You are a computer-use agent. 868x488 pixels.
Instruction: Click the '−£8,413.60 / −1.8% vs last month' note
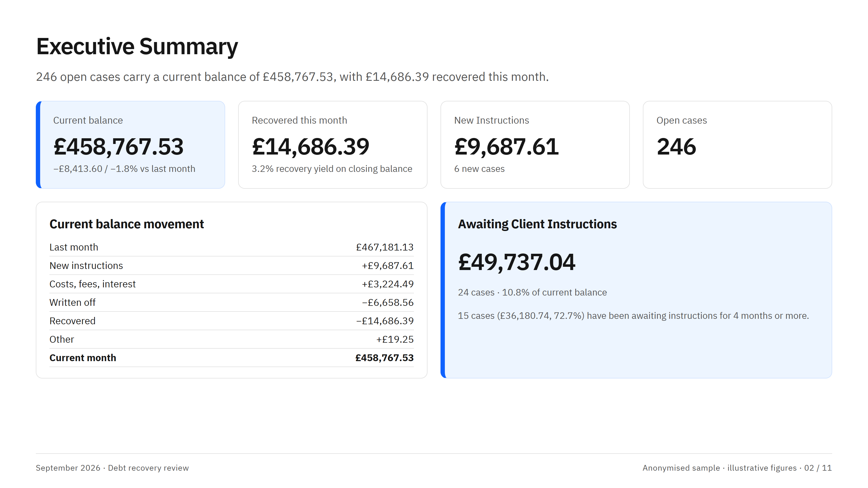124,168
